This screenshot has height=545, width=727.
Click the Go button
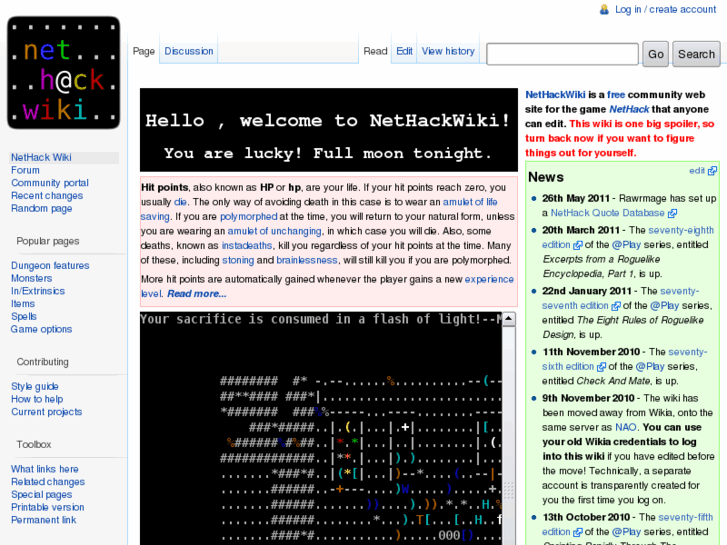pos(655,54)
